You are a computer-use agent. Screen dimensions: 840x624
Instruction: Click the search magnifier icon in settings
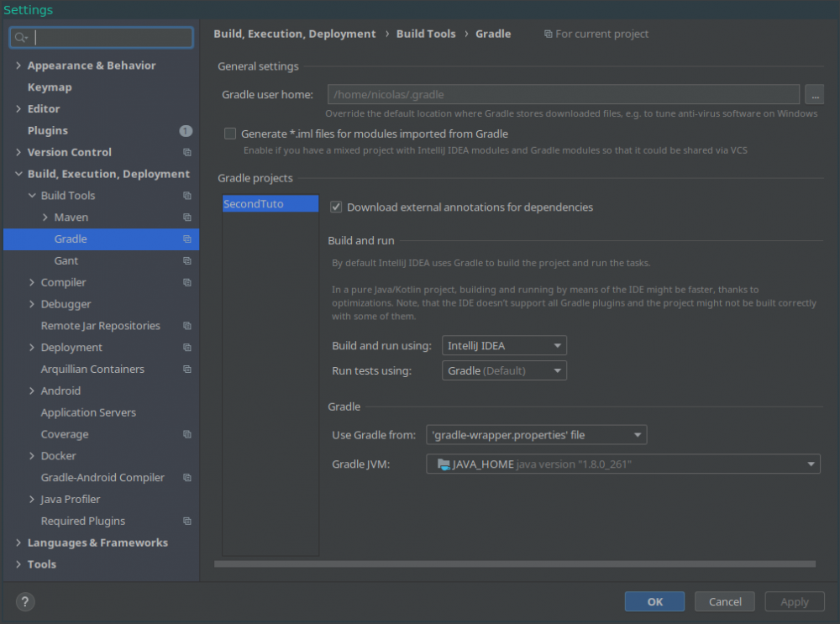click(21, 38)
